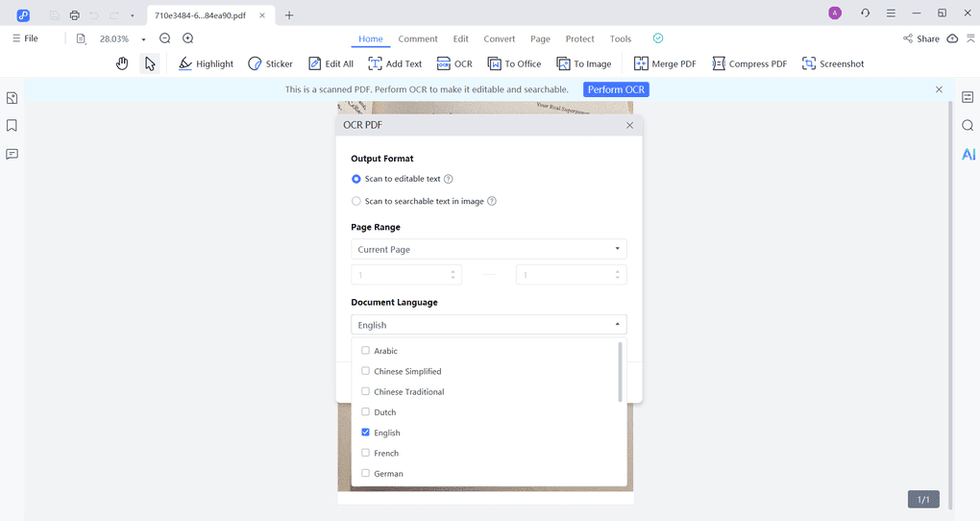Open the Merge PDF tool
The image size is (980, 521).
[665, 63]
